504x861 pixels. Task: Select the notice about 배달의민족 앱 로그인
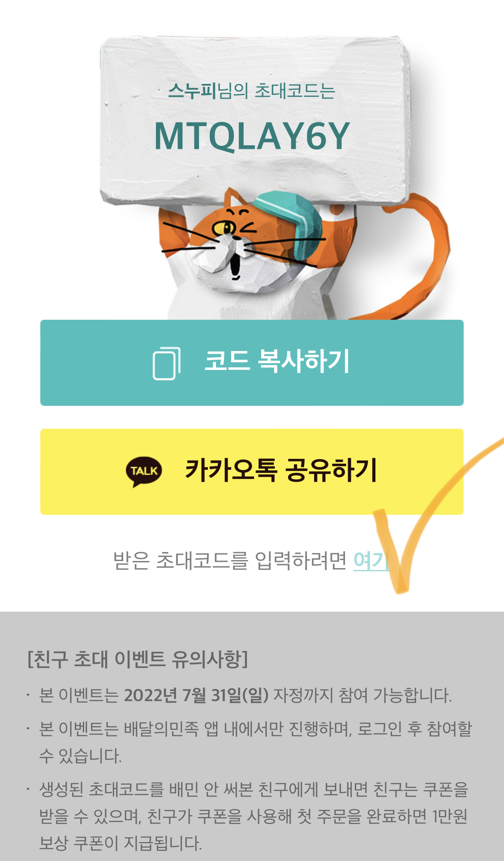(255, 742)
